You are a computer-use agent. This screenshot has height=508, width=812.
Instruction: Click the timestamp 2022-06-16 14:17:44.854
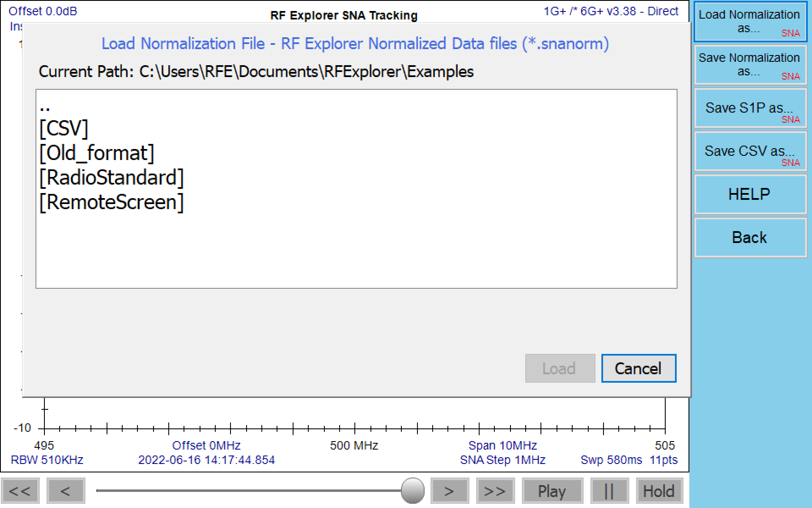[x=206, y=460]
